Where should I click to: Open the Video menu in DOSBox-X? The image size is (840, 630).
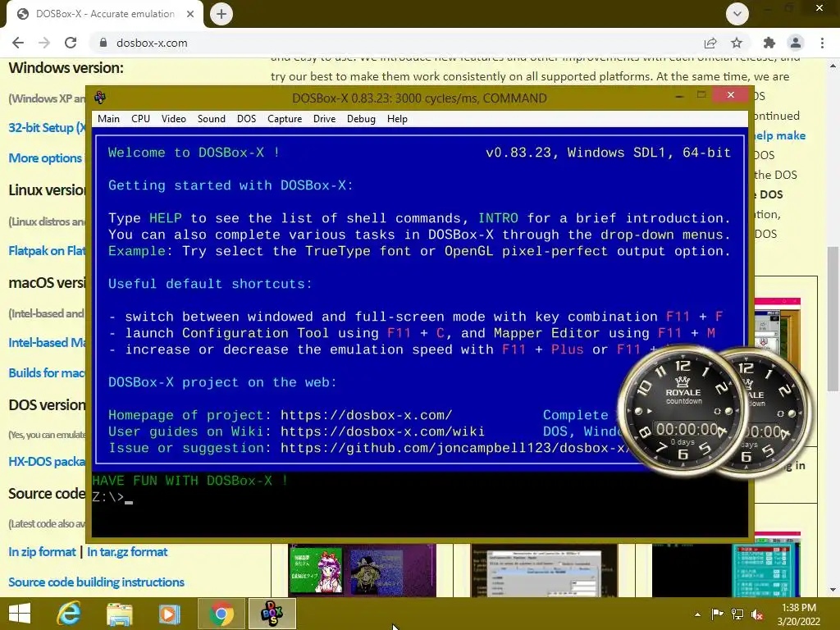pyautogui.click(x=174, y=119)
